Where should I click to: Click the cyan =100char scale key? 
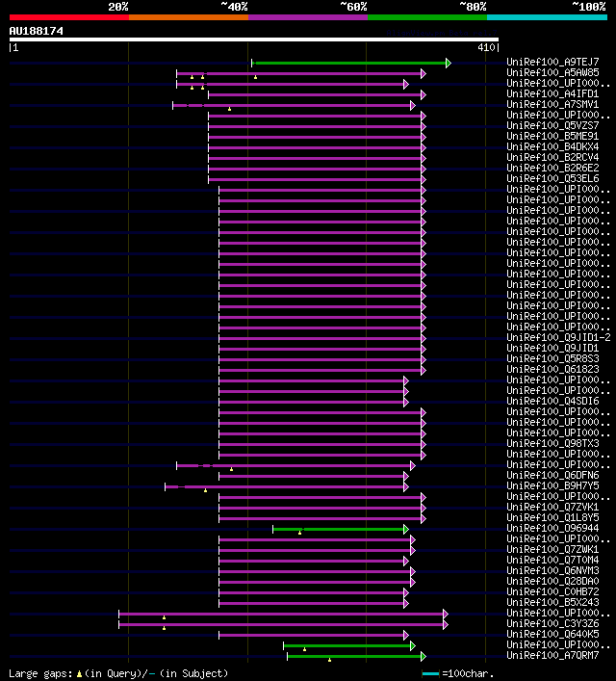430,674
